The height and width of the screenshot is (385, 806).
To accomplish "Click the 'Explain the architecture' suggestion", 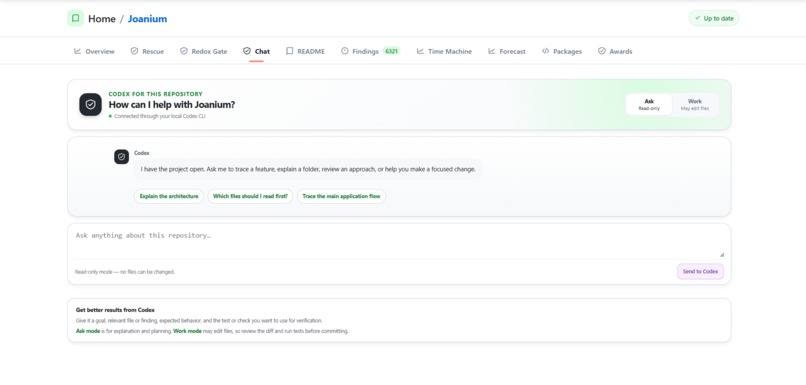I will point(169,196).
